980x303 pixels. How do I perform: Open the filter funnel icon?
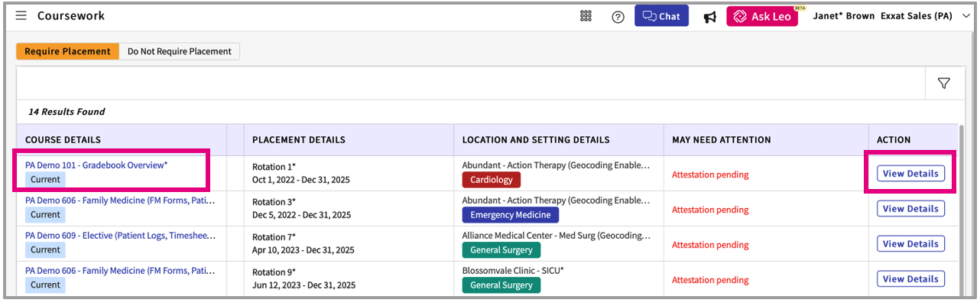point(943,83)
